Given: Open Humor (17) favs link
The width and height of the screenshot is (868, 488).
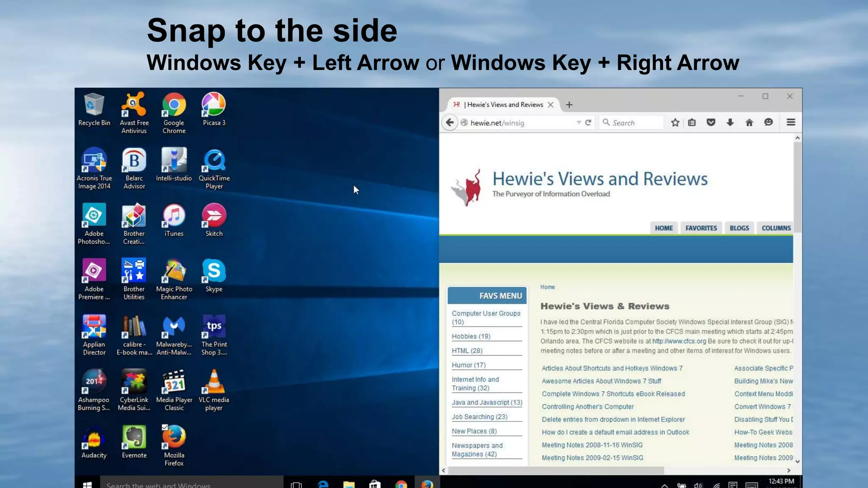Looking at the screenshot, I should point(469,365).
